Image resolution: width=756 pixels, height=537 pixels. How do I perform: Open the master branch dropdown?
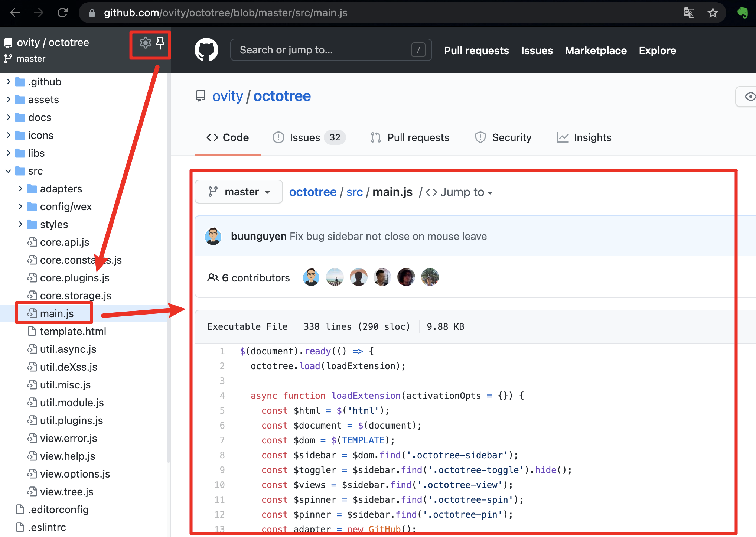click(x=239, y=192)
